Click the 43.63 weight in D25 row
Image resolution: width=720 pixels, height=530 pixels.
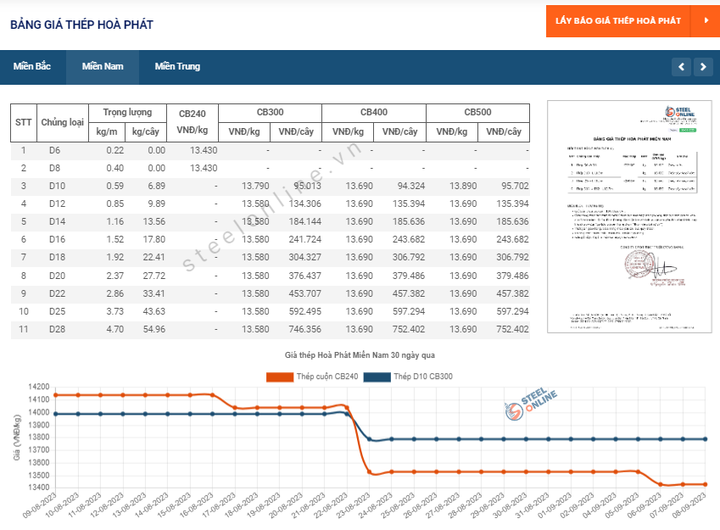click(x=154, y=312)
